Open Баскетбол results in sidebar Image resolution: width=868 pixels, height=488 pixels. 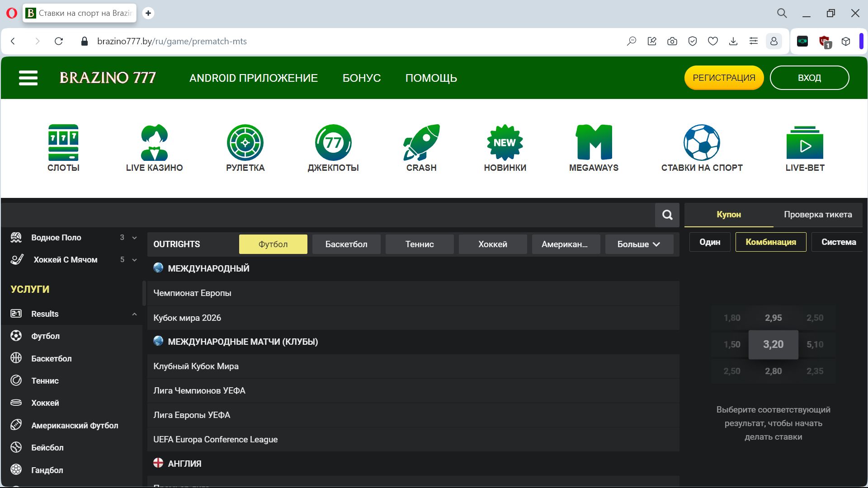(x=72, y=358)
